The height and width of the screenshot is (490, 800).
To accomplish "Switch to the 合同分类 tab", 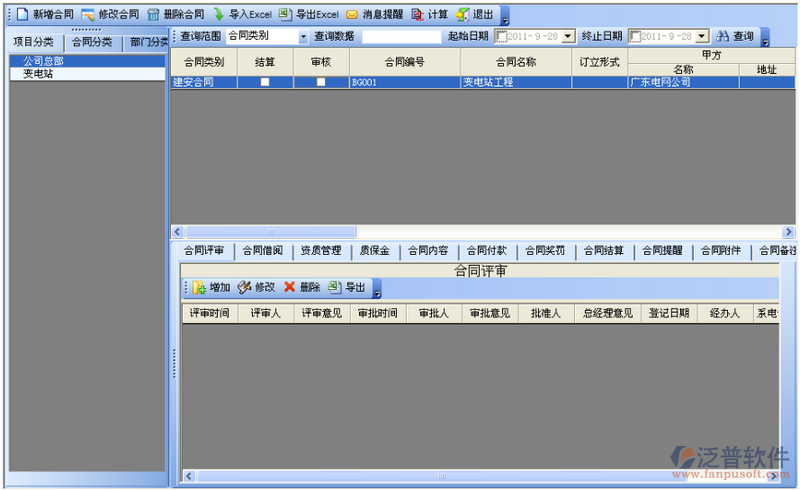I will [92, 42].
